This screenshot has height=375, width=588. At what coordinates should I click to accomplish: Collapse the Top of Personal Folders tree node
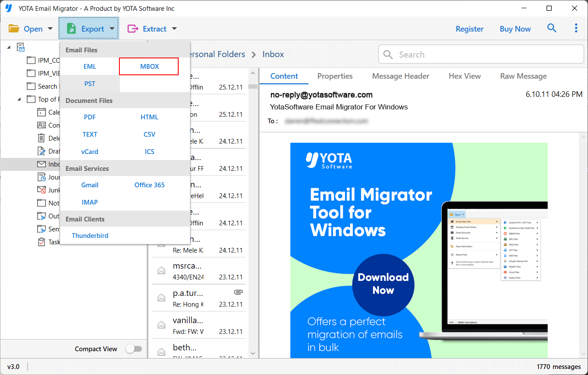pyautogui.click(x=19, y=99)
